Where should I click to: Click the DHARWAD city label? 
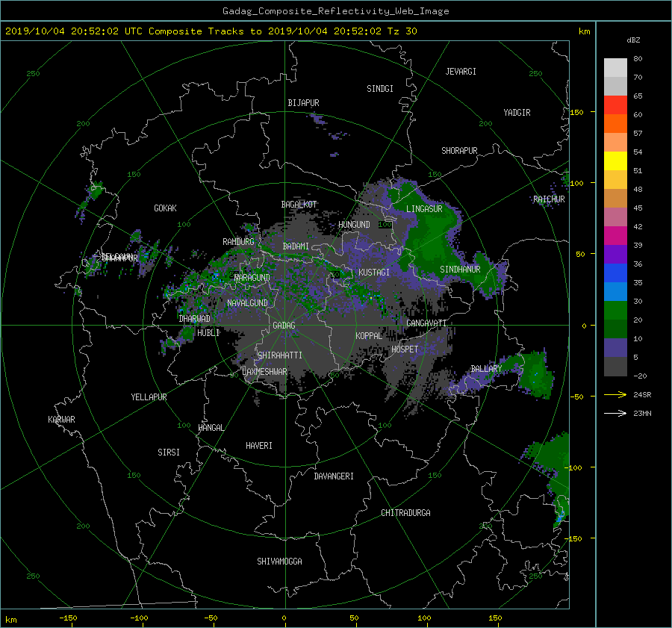click(195, 319)
